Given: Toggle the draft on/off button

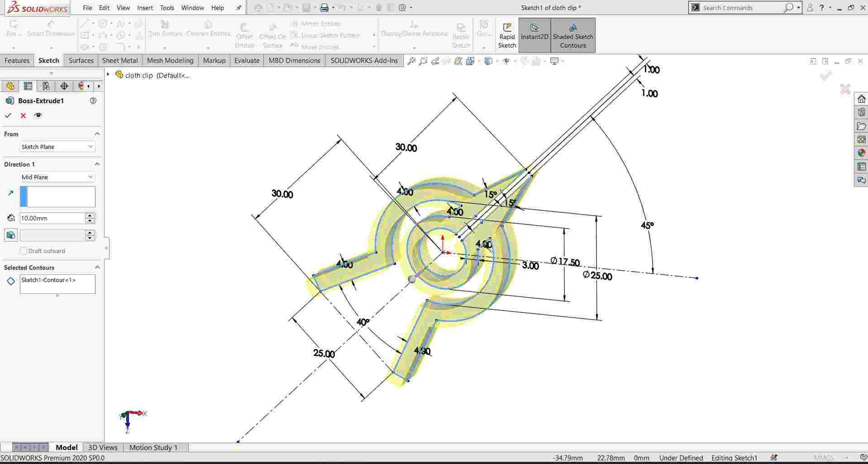Looking at the screenshot, I should (x=11, y=235).
